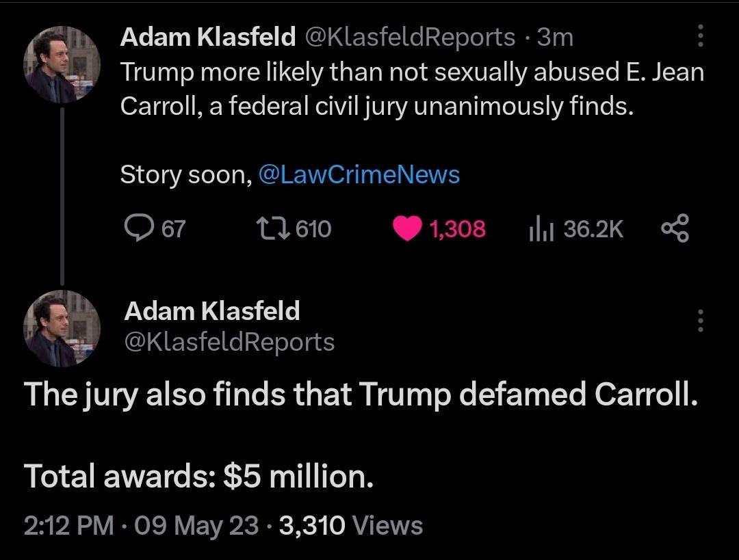Click the 3m timestamp on the first tweet

(556, 37)
